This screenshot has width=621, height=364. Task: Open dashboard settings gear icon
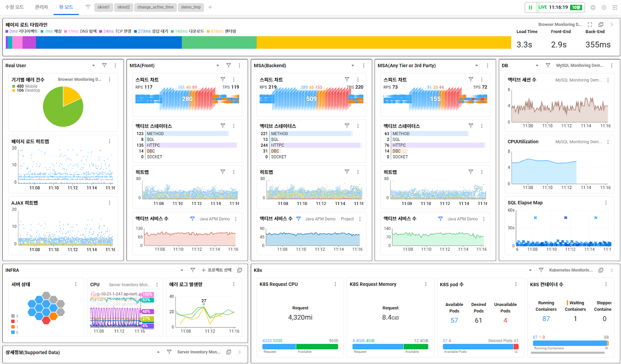click(604, 7)
